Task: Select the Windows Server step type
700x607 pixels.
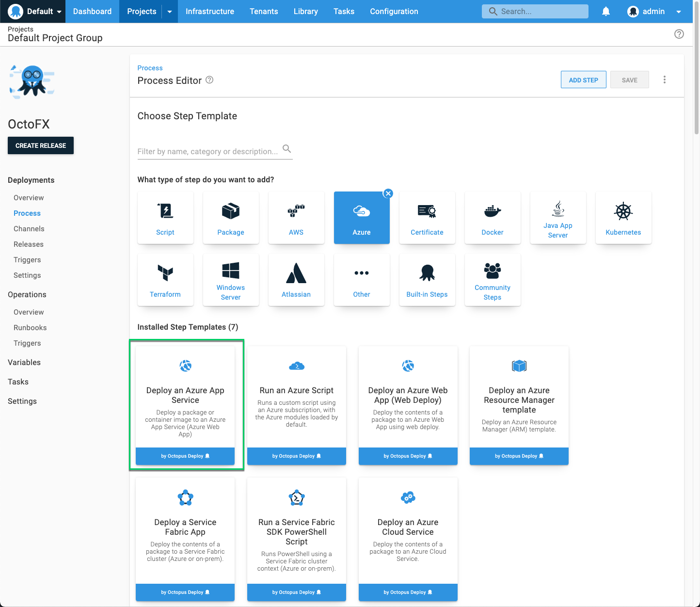Action: click(x=231, y=279)
